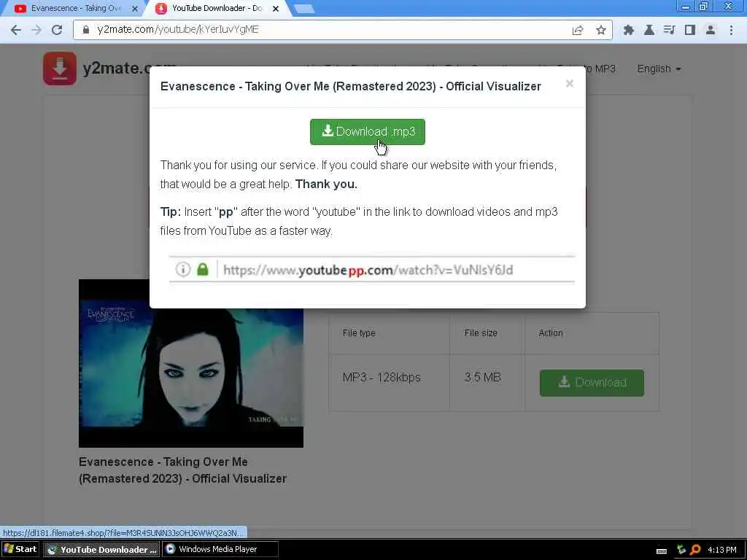Viewport: 747px width, 560px height.
Task: Open the Chrome profile avatar
Action: coord(711,30)
